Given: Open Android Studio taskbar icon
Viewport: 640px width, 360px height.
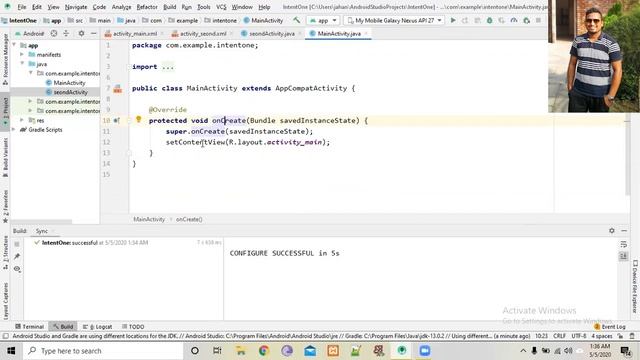Looking at the screenshot, I should point(402,351).
